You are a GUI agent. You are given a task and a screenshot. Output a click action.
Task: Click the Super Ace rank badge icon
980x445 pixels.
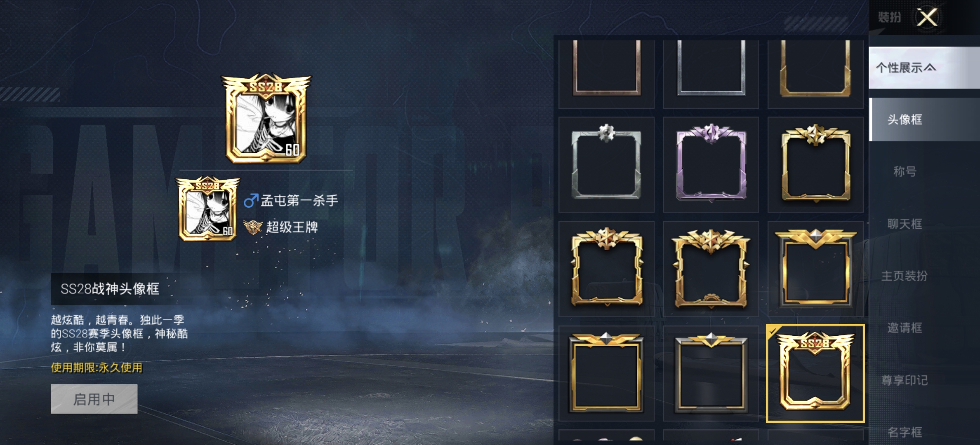pyautogui.click(x=252, y=227)
